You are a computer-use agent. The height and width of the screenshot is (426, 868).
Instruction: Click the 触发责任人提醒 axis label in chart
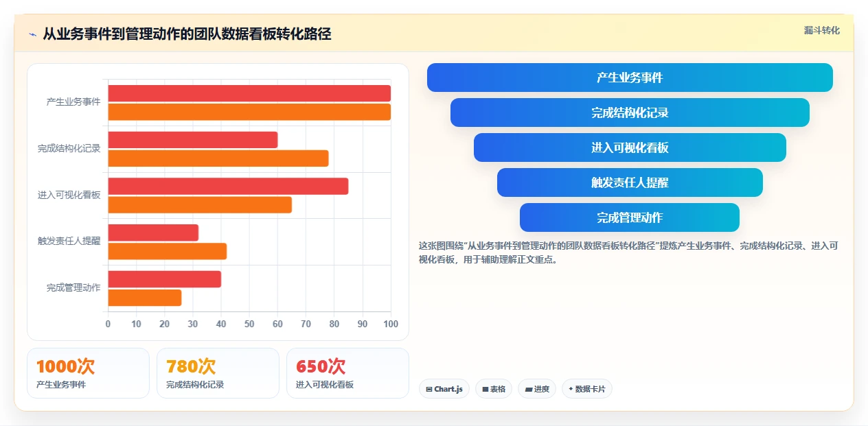(69, 241)
